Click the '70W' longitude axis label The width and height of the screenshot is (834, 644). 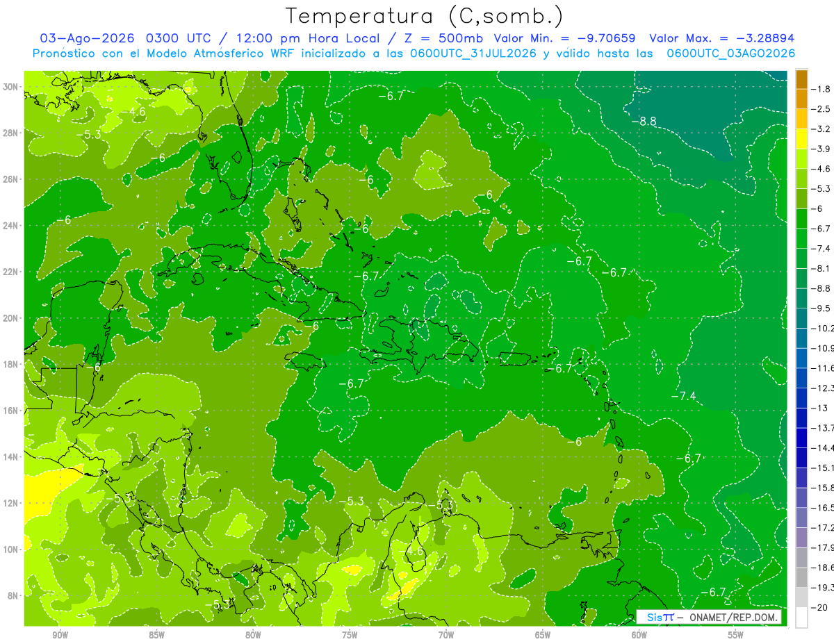pyautogui.click(x=446, y=635)
